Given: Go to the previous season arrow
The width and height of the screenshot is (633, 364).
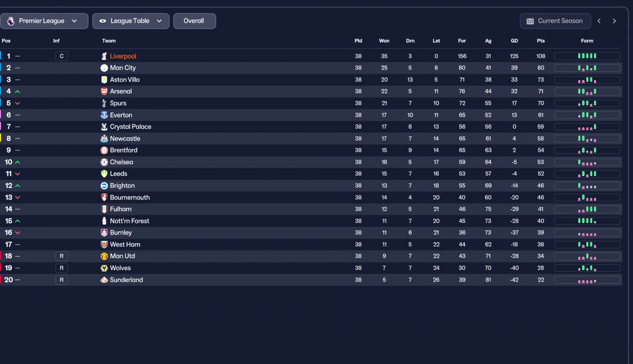Looking at the screenshot, I should click(x=599, y=21).
